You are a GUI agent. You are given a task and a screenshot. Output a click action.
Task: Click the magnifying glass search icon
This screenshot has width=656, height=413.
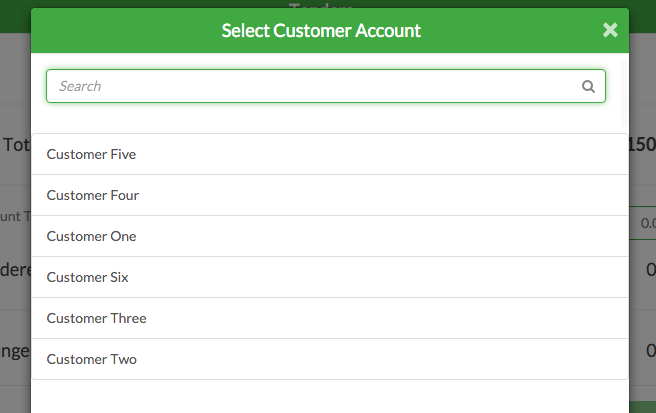(x=588, y=87)
